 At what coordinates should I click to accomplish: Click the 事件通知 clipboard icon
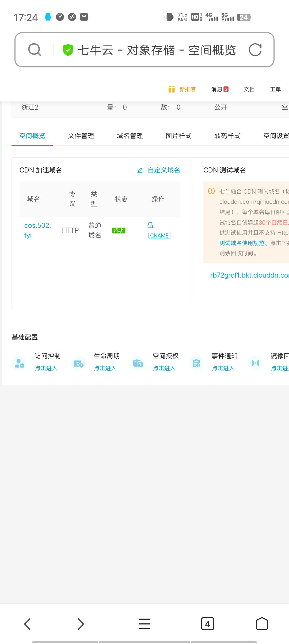click(x=196, y=363)
